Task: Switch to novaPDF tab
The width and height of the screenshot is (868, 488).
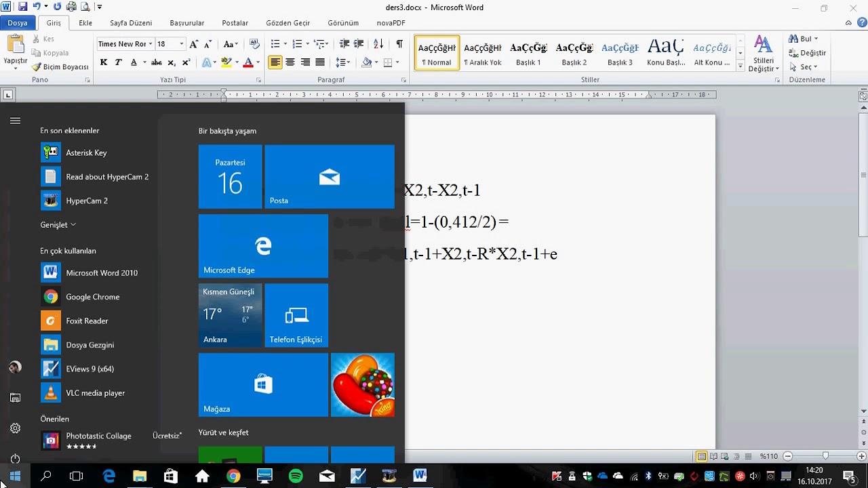Action: 391,23
